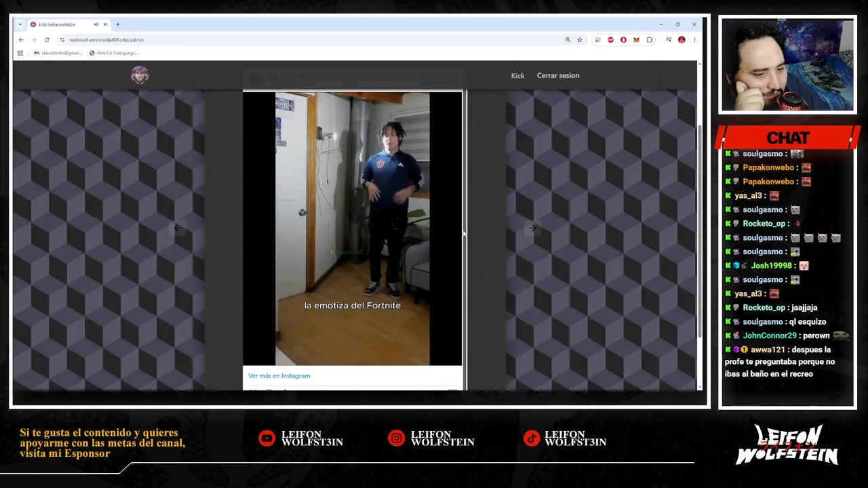868x488 pixels.
Task: Open the apps grid in bookmarks bar
Action: tap(20, 53)
